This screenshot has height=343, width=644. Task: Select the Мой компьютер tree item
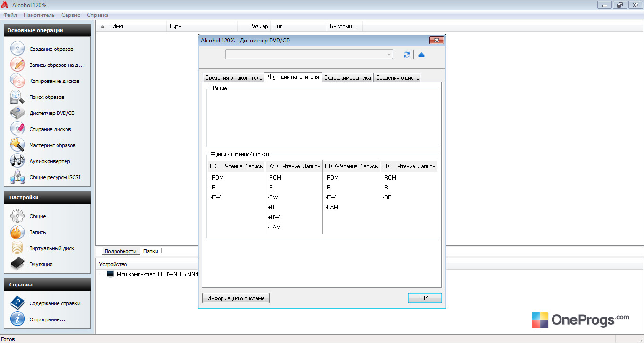point(157,274)
